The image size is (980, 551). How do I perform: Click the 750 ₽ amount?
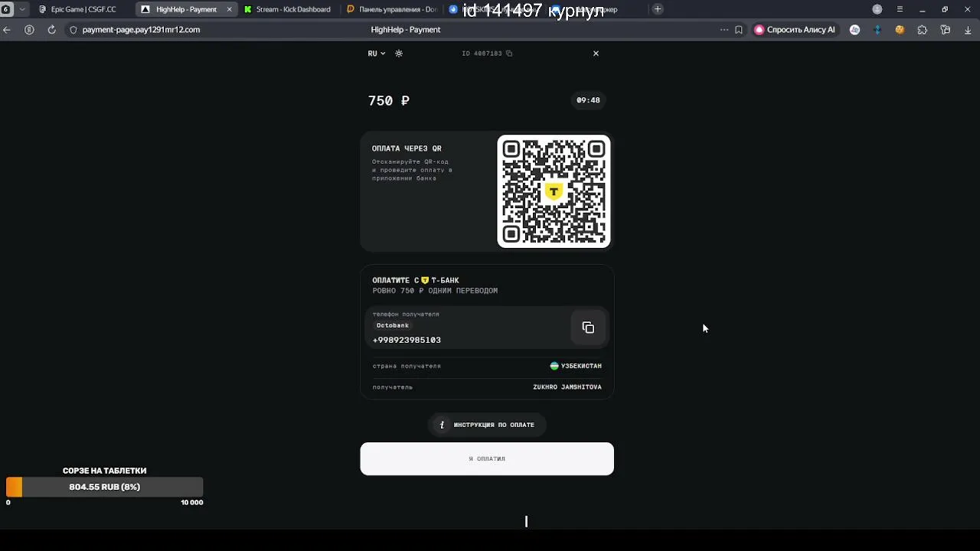[389, 101]
